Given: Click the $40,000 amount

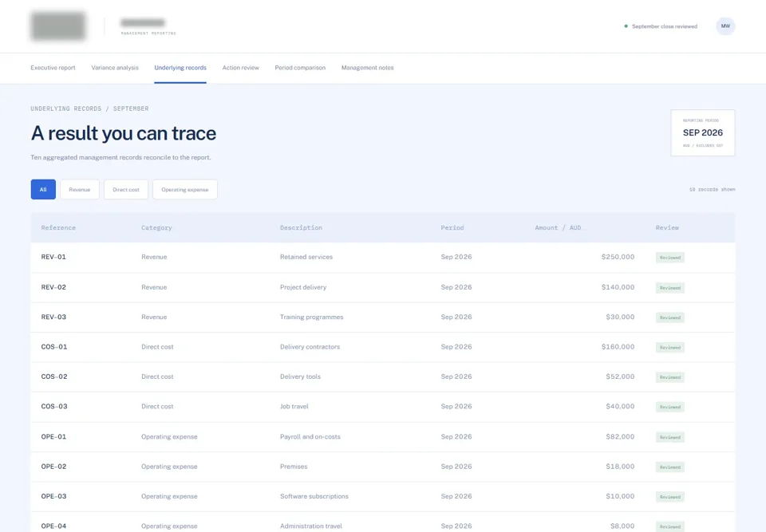Looking at the screenshot, I should 620,407.
